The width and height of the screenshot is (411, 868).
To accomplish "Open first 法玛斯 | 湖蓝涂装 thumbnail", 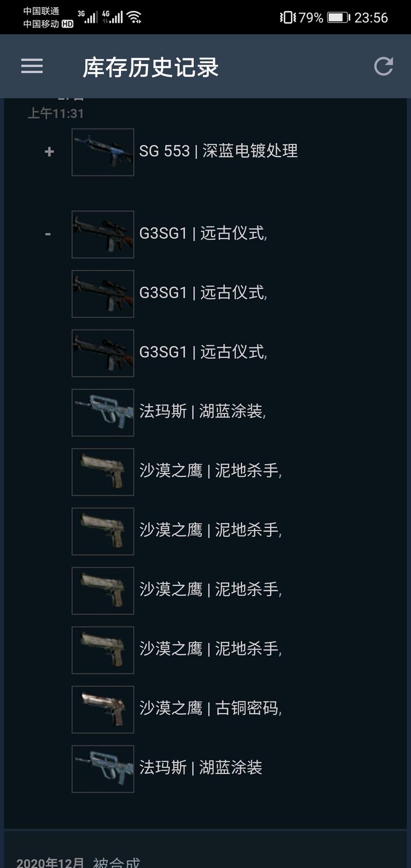I will [x=103, y=413].
